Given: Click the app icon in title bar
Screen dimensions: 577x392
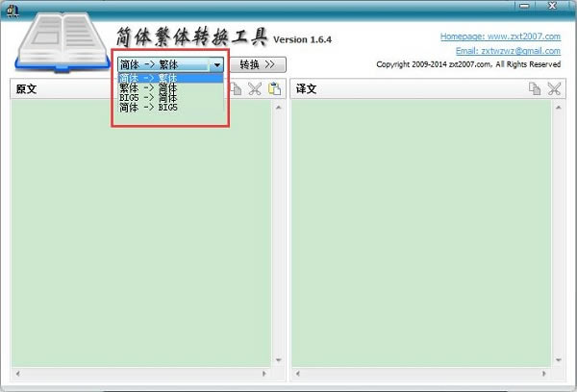Looking at the screenshot, I should 11,8.
